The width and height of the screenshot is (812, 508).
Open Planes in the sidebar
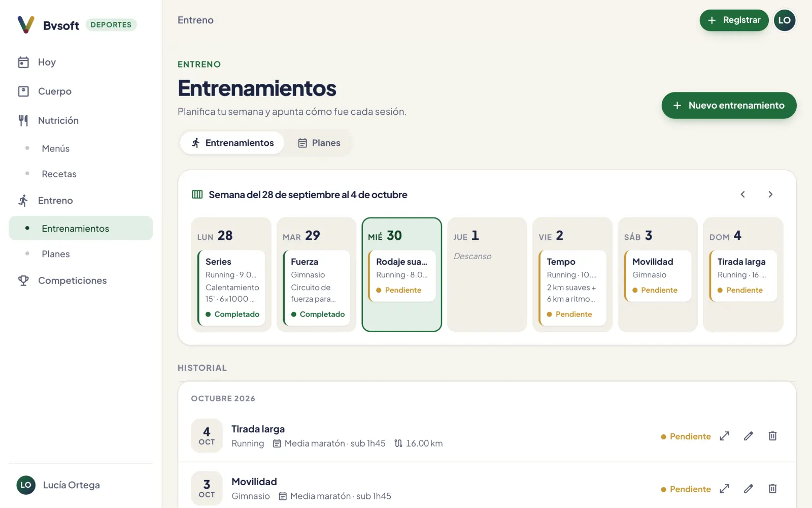pyautogui.click(x=56, y=254)
